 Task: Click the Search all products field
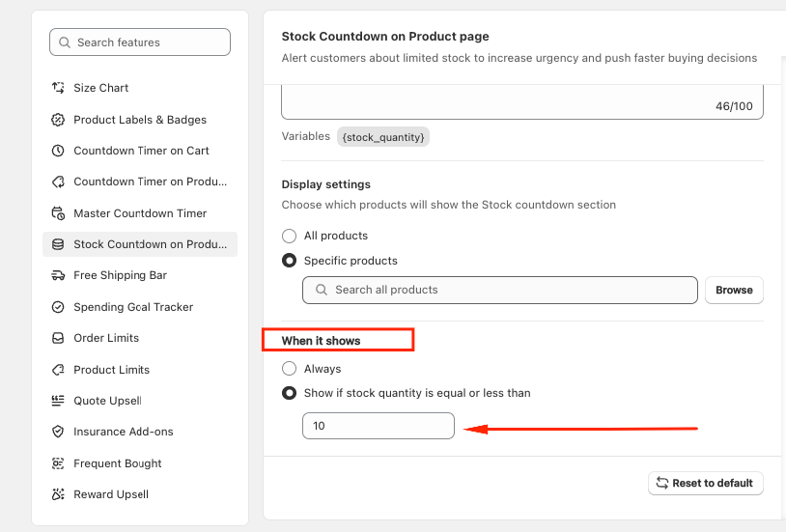(x=500, y=290)
